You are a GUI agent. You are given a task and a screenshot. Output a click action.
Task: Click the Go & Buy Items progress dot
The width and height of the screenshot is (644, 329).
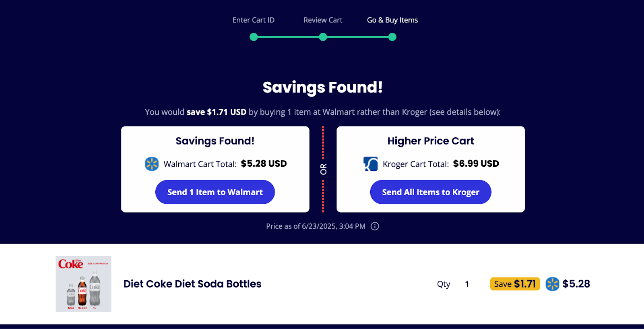[x=392, y=37]
